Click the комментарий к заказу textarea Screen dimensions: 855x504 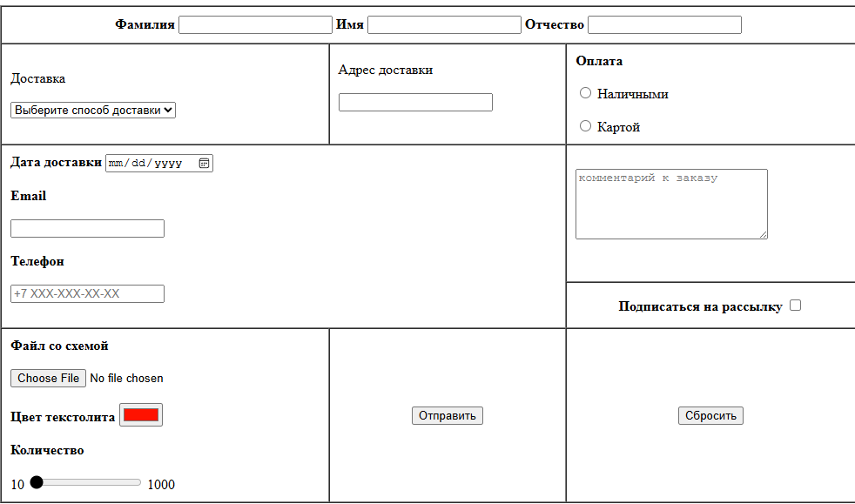pyautogui.click(x=671, y=204)
